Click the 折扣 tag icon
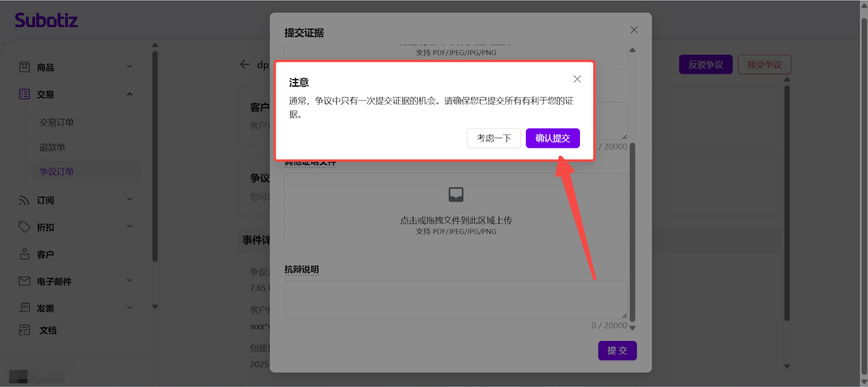868x387 pixels. 24,227
